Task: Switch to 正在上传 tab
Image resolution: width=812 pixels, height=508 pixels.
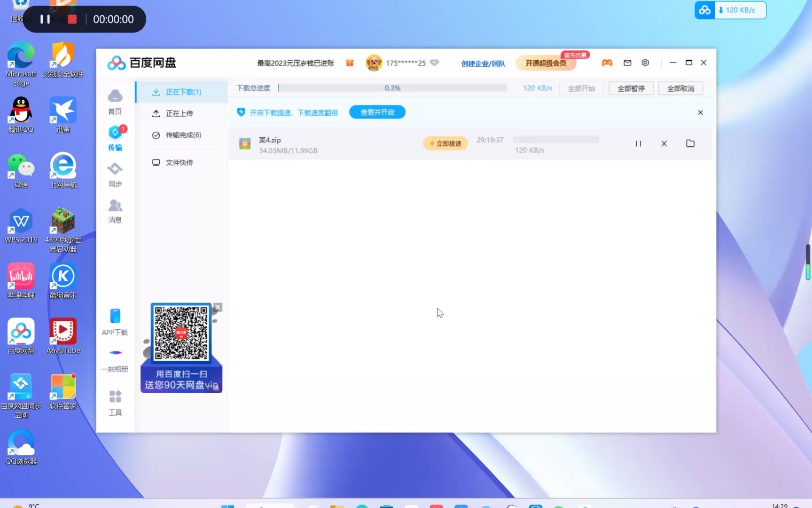Action: click(x=181, y=113)
